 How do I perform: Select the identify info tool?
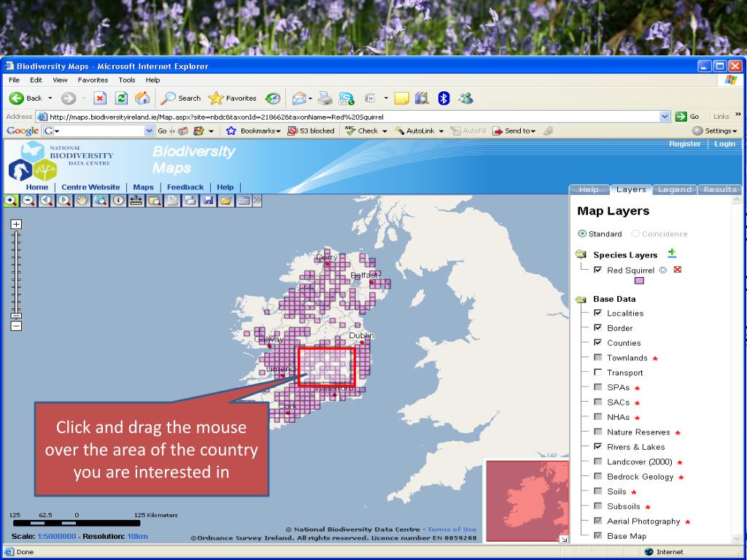coord(118,201)
